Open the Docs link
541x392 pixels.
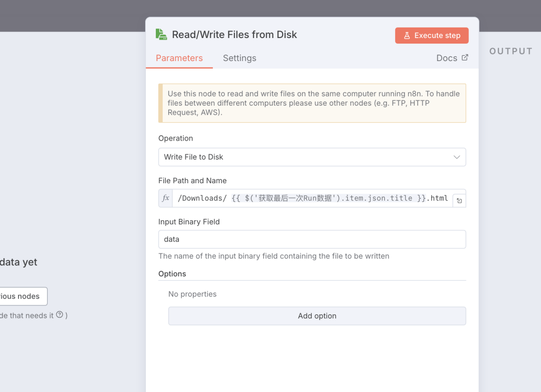[x=446, y=58]
